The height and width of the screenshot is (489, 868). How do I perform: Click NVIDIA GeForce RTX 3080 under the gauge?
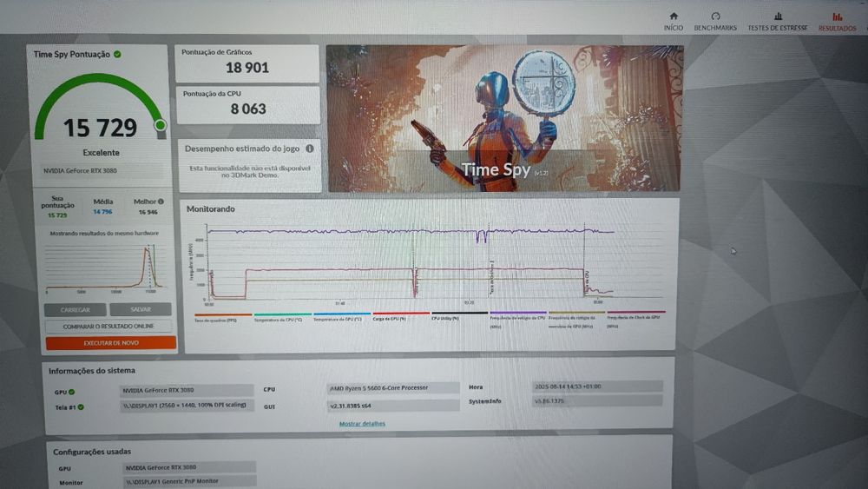[80, 170]
